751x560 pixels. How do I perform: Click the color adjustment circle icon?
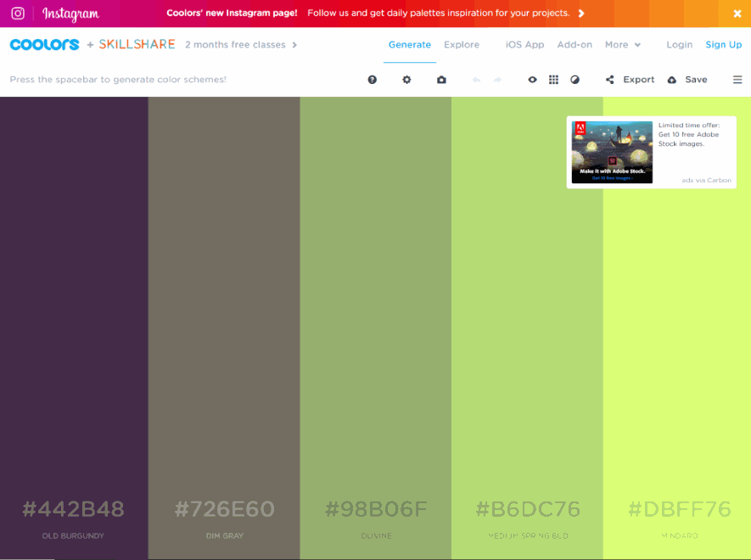click(x=574, y=80)
